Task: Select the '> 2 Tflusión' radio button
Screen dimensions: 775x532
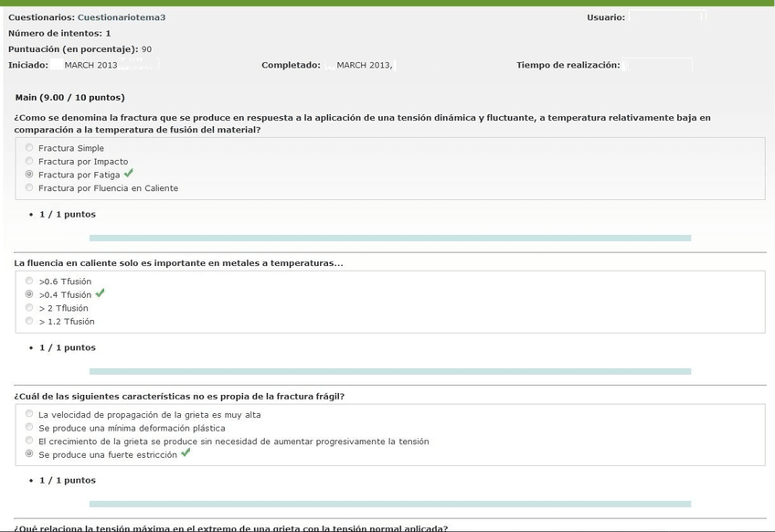Action: [30, 308]
